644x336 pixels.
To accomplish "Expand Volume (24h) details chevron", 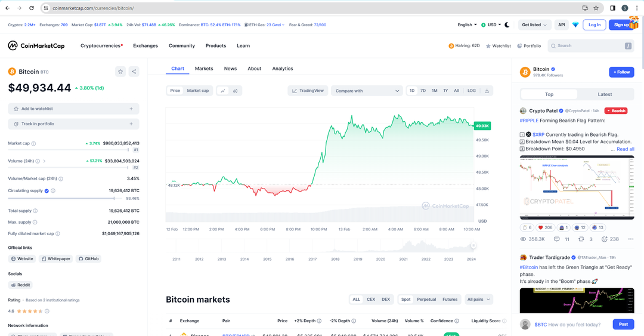I will click(44, 161).
